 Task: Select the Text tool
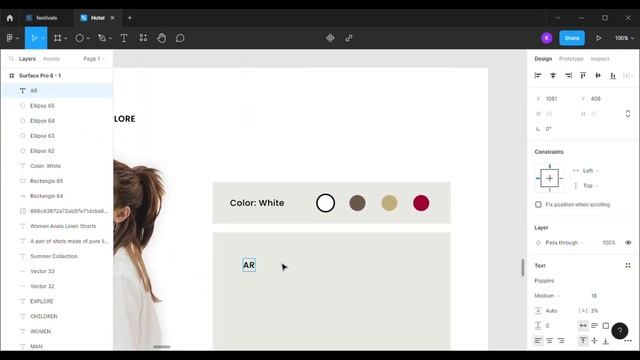(124, 38)
